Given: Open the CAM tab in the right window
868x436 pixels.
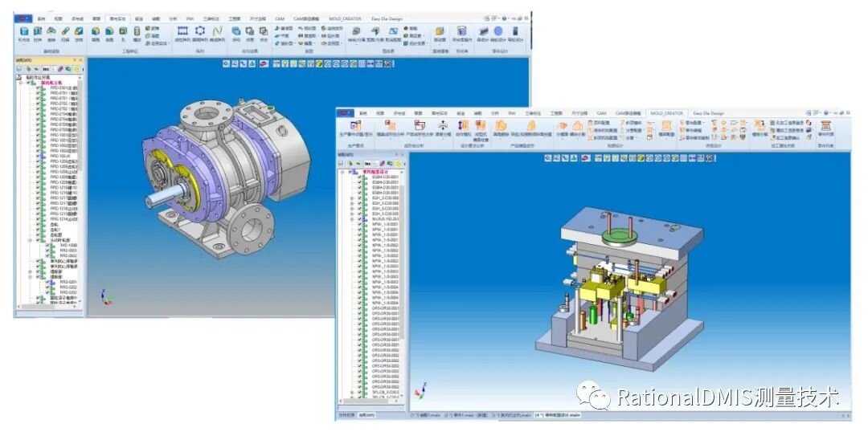Looking at the screenshot, I should tap(601, 113).
